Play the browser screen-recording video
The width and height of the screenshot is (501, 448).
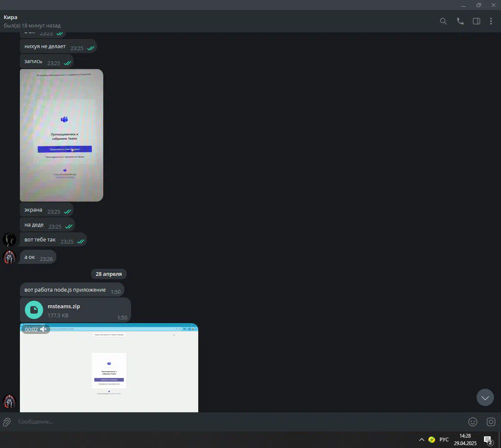[109, 368]
